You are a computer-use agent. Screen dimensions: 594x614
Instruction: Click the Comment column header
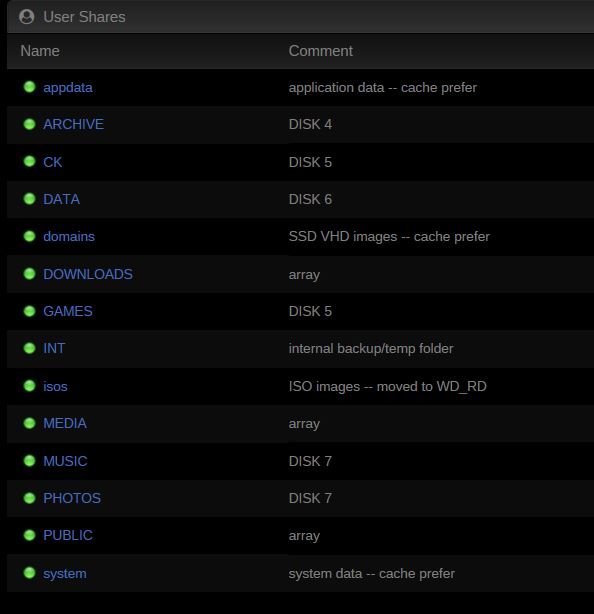pyautogui.click(x=321, y=51)
